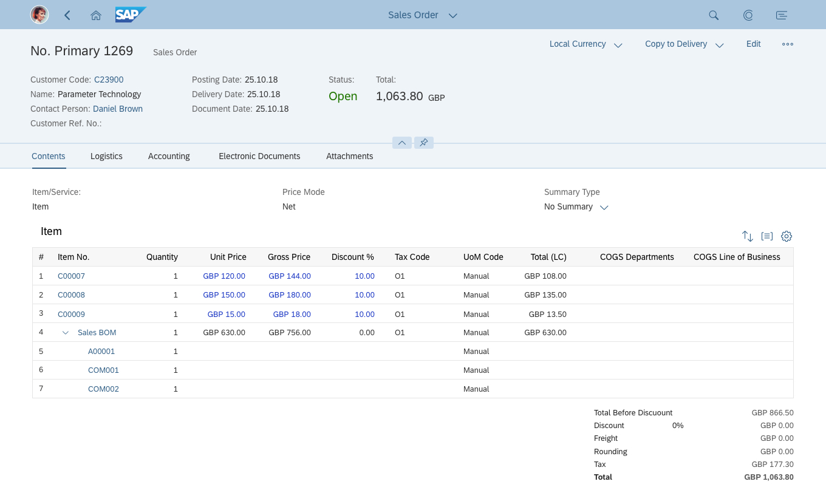826x504 pixels.
Task: Click the SAP logo
Action: (x=130, y=15)
